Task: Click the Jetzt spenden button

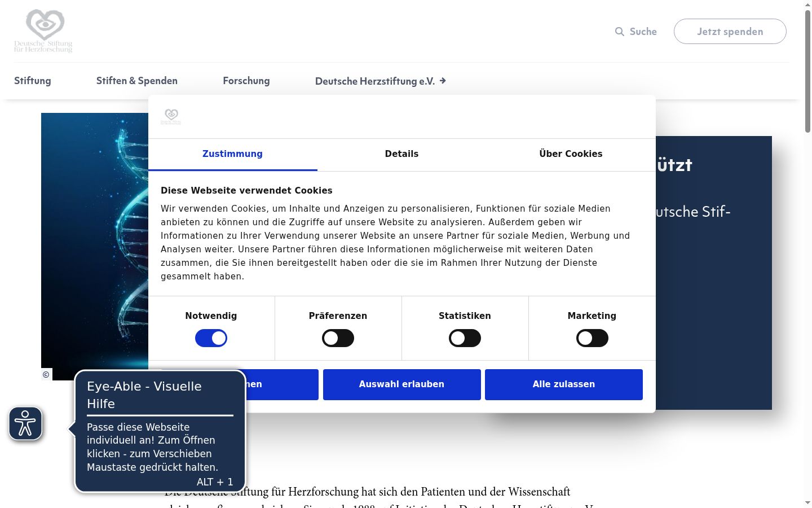Action: click(x=730, y=31)
